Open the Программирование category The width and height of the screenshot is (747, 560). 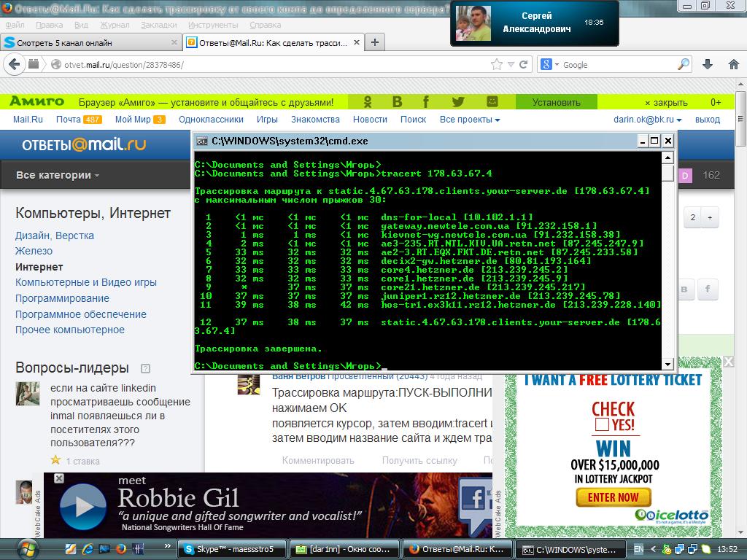62,298
